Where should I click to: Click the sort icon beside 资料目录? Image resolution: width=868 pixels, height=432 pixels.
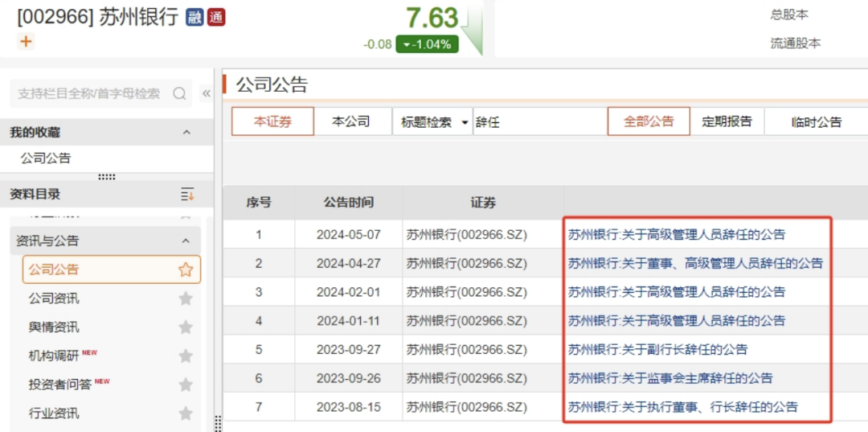click(x=187, y=195)
